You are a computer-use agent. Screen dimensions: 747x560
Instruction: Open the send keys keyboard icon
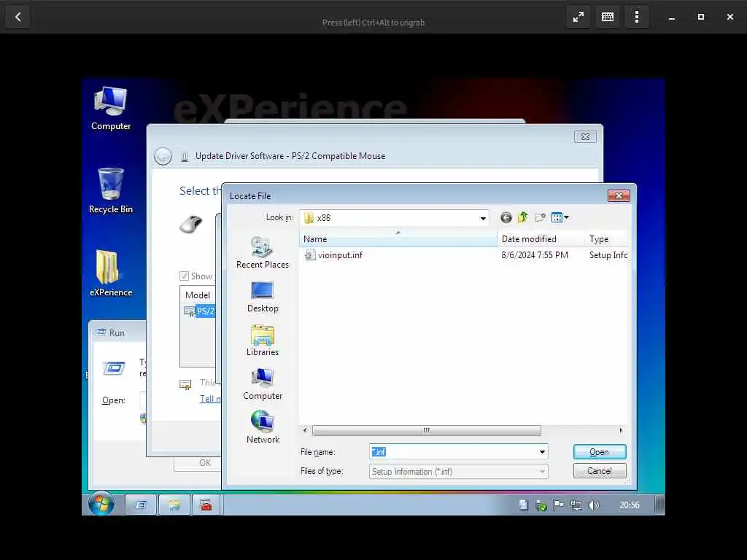click(x=608, y=17)
